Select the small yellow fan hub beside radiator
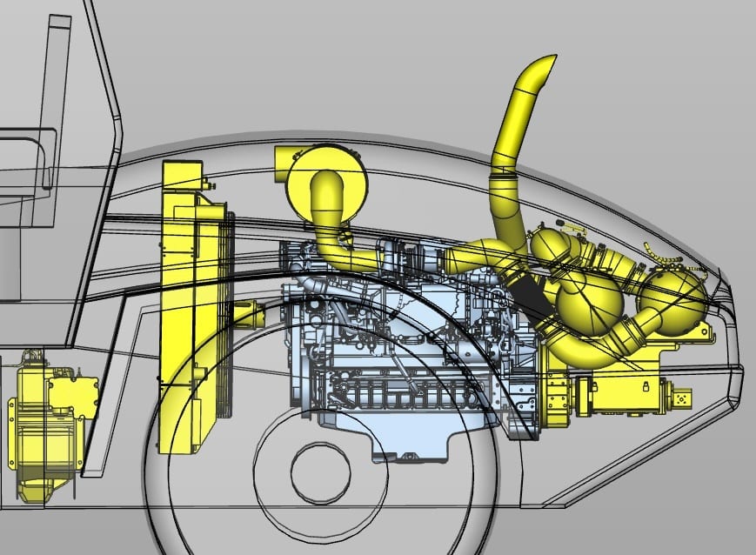 (246, 315)
